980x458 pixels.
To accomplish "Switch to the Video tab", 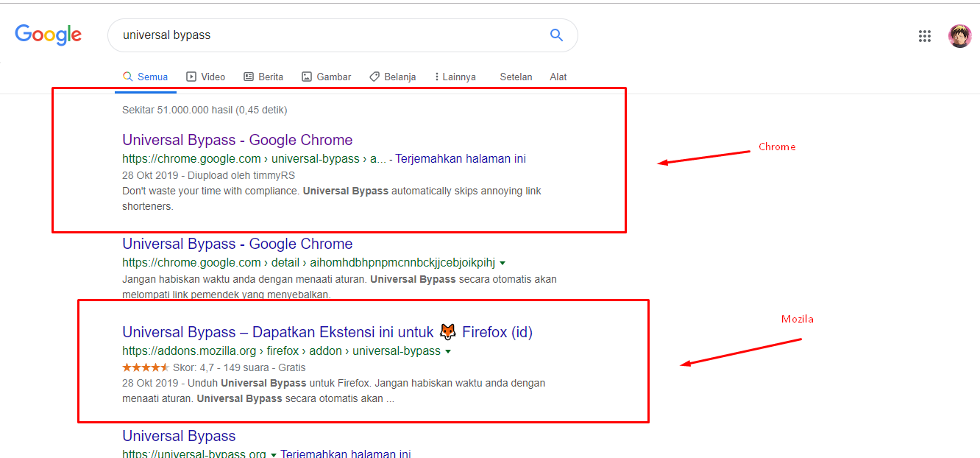I will click(x=206, y=77).
